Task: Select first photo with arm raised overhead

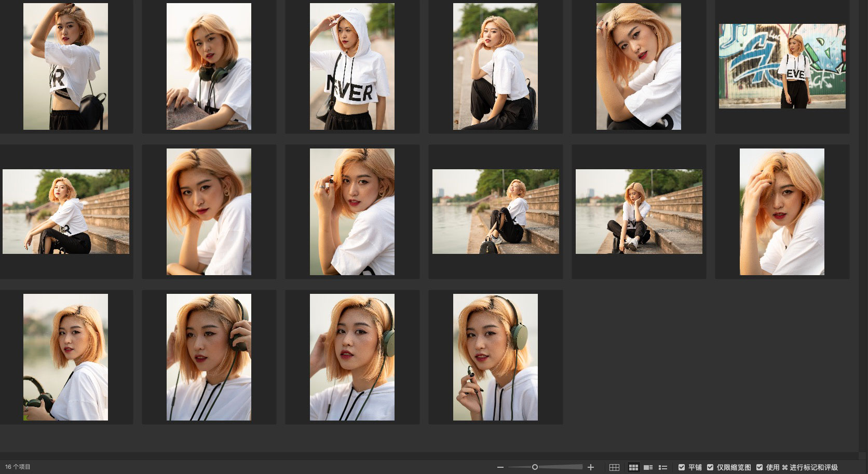Action: 65,66
